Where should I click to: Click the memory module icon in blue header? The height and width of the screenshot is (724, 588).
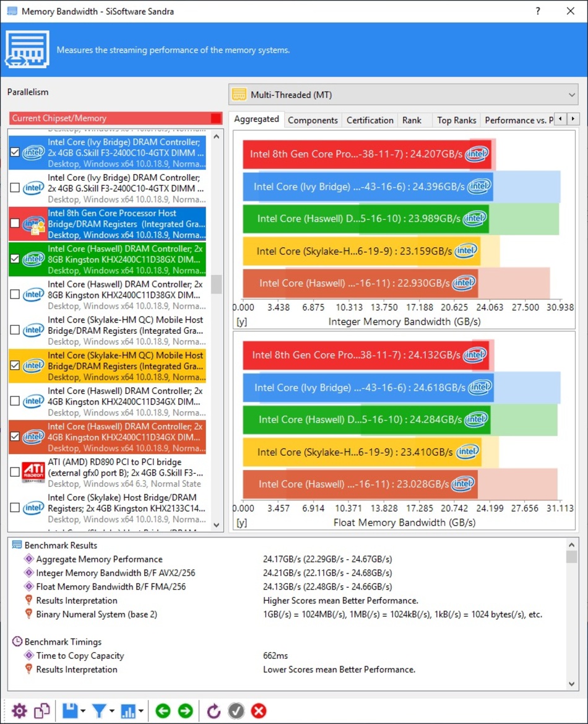pos(27,50)
